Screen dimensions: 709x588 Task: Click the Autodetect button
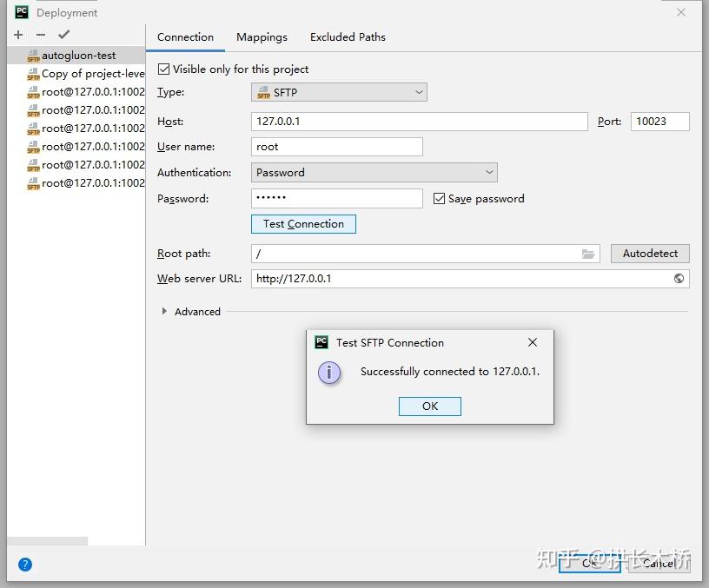tap(650, 253)
